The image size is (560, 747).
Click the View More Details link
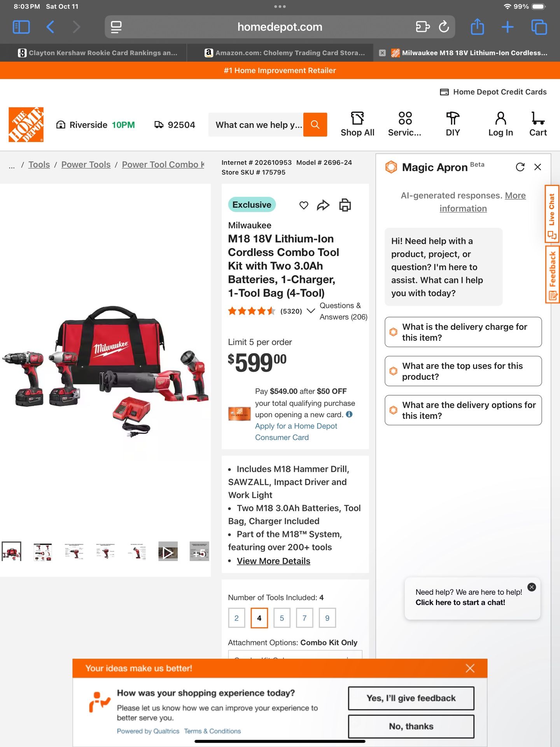(x=273, y=561)
